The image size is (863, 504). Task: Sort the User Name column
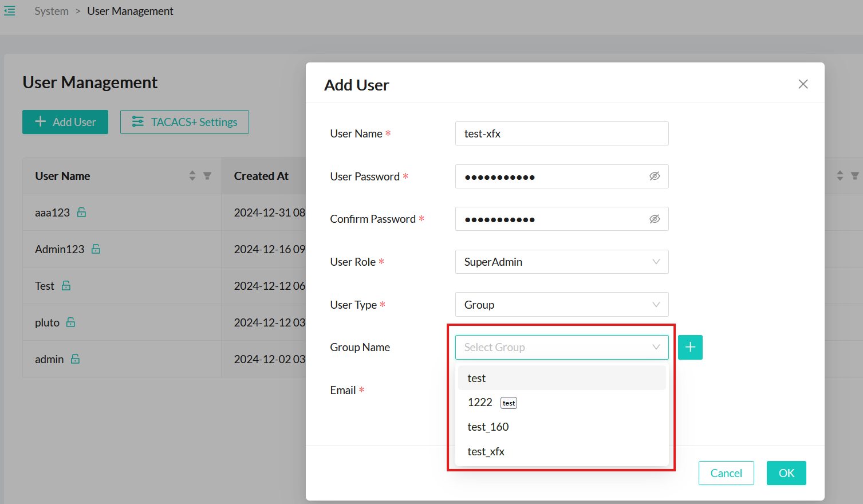[192, 176]
